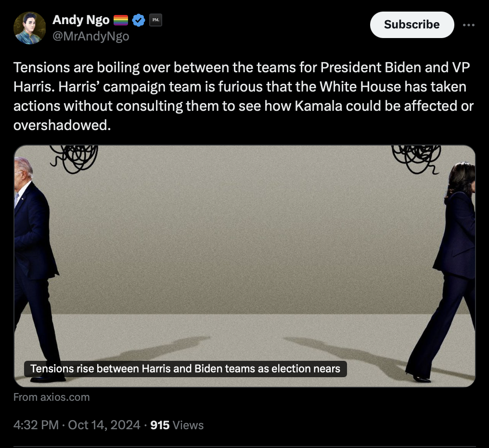This screenshot has height=448, width=489.
Task: Click the Andy Ngo display name
Action: click(x=81, y=20)
